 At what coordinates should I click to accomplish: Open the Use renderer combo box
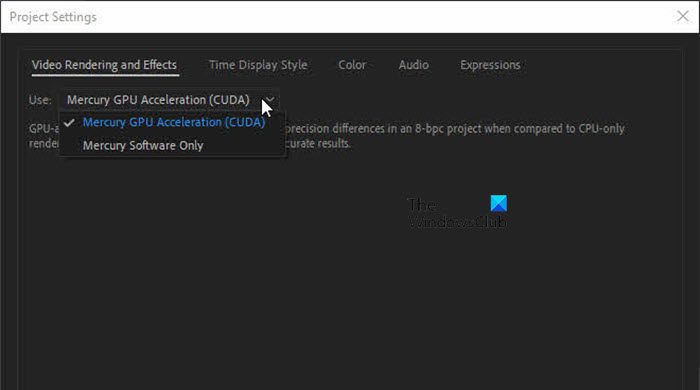pos(169,100)
